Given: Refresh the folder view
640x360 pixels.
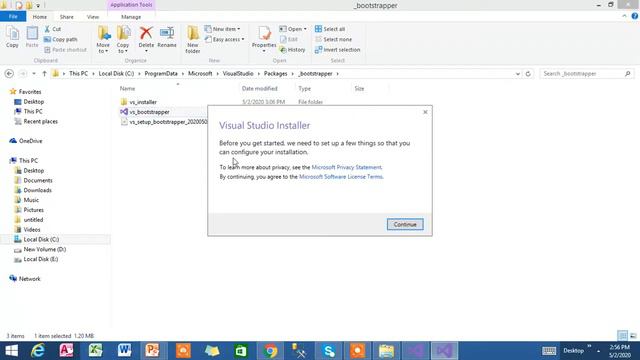Looking at the screenshot, I should coord(528,74).
